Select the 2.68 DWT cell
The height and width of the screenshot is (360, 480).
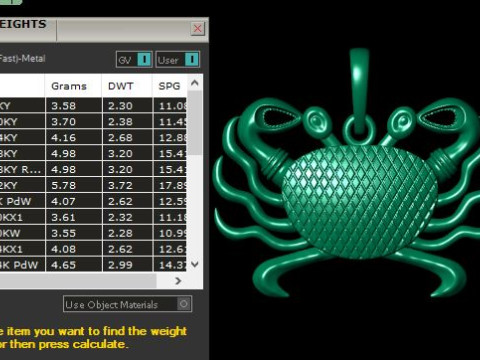128,138
